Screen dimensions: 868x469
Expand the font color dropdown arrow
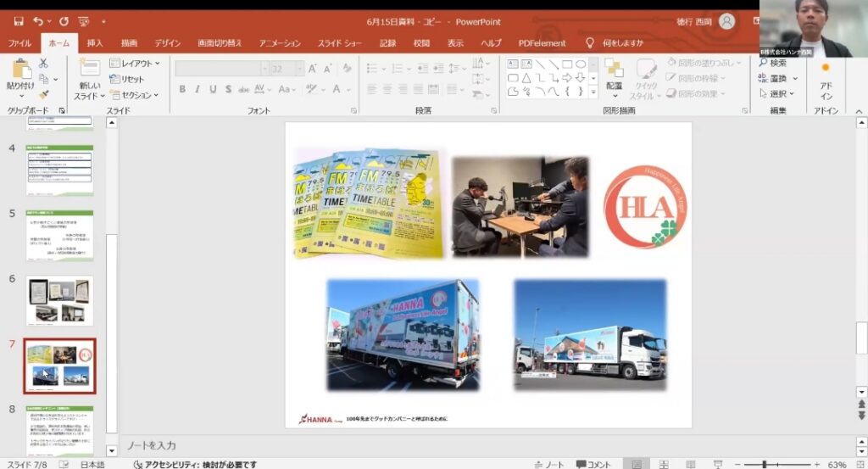347,89
